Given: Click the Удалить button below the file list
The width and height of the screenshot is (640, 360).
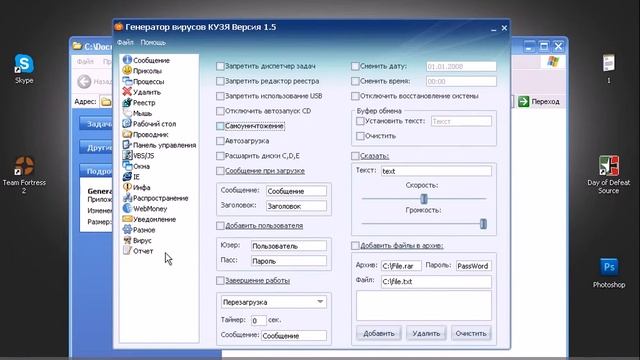Looking at the screenshot, I should [x=426, y=333].
